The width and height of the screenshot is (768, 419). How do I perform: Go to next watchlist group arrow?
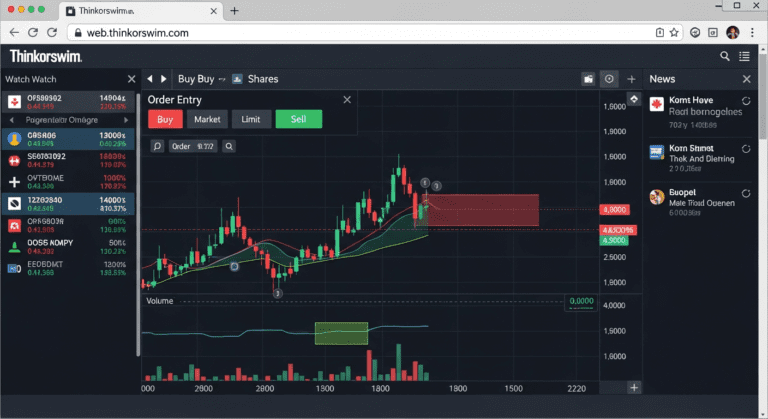pyautogui.click(x=126, y=120)
